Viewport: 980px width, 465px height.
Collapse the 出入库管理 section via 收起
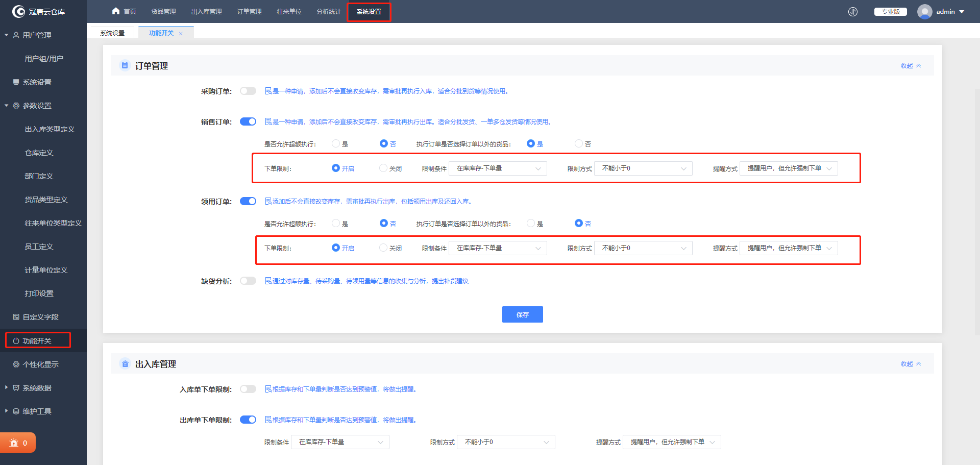911,364
